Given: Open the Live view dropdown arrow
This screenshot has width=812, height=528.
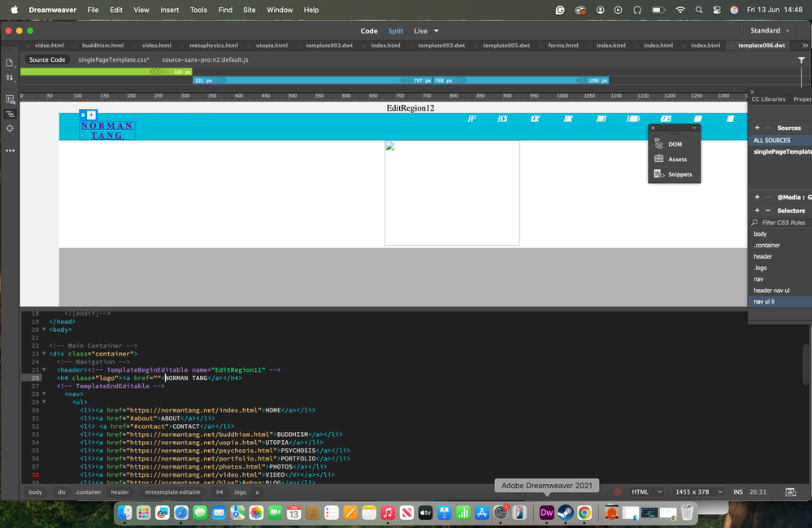Looking at the screenshot, I should pyautogui.click(x=436, y=31).
